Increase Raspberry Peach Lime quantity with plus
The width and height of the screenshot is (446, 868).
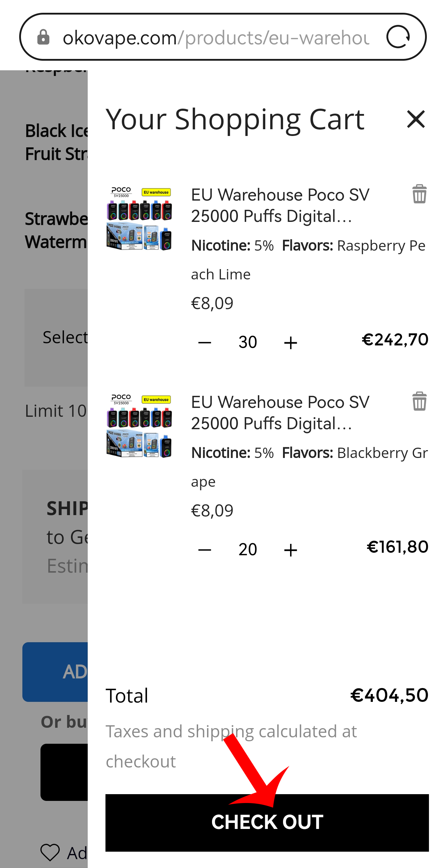click(290, 343)
